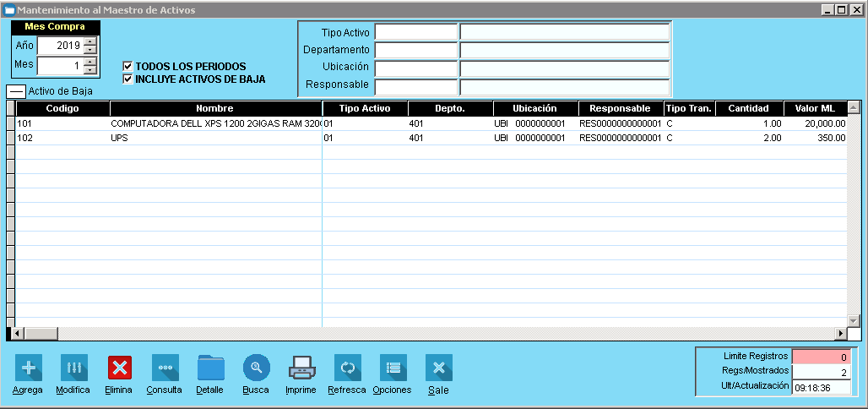
Task: Refresh the list with the Refresca icon
Action: pyautogui.click(x=347, y=368)
